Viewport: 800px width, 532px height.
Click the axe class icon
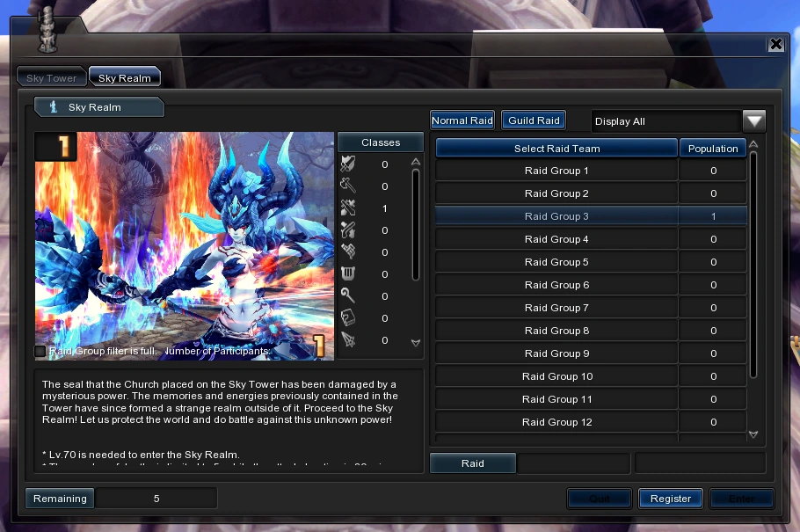[x=348, y=186]
